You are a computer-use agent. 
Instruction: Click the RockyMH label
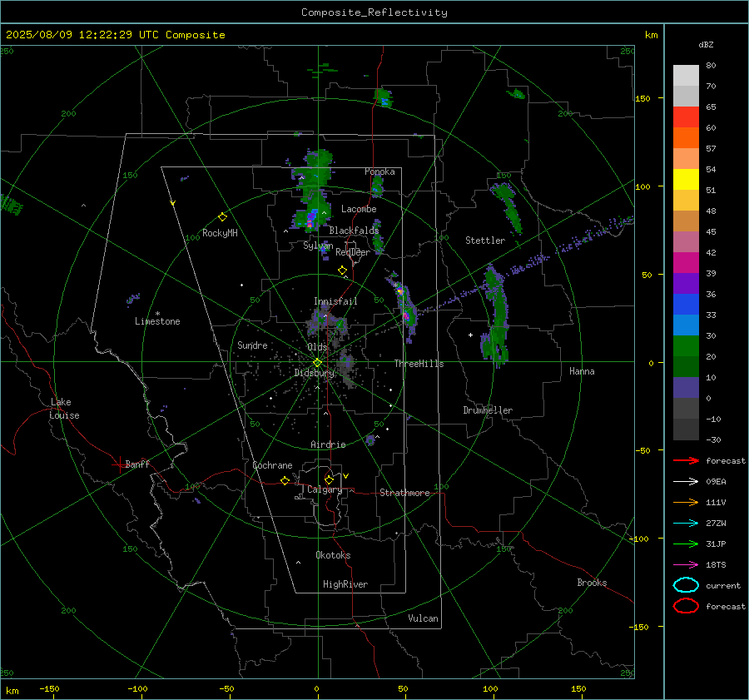click(220, 233)
